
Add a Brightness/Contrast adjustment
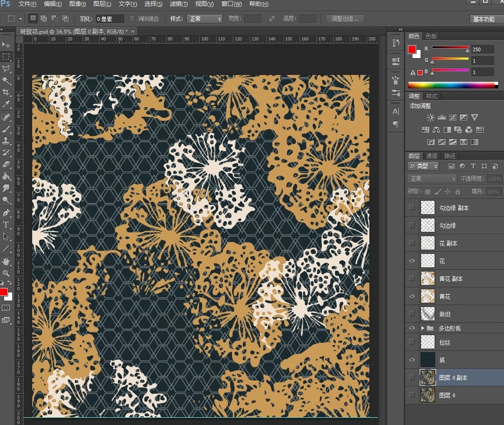431,117
